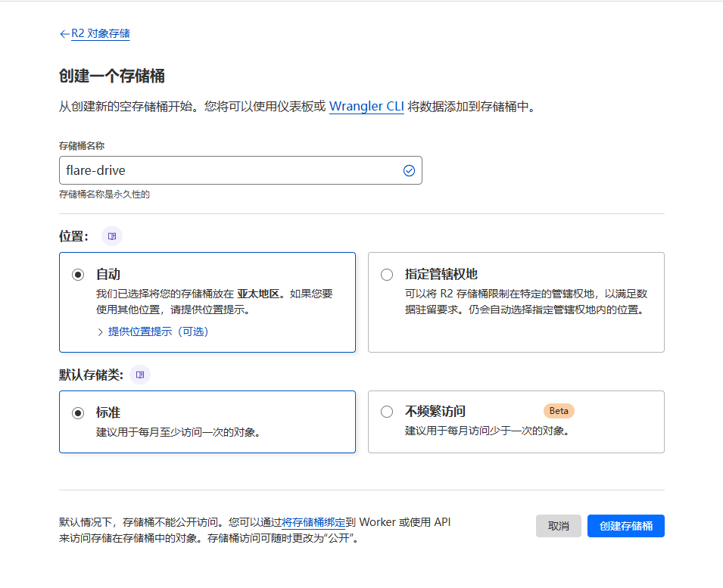Click the 存储桶名称 input field
Screen dimensions: 723x588
click(x=227, y=170)
